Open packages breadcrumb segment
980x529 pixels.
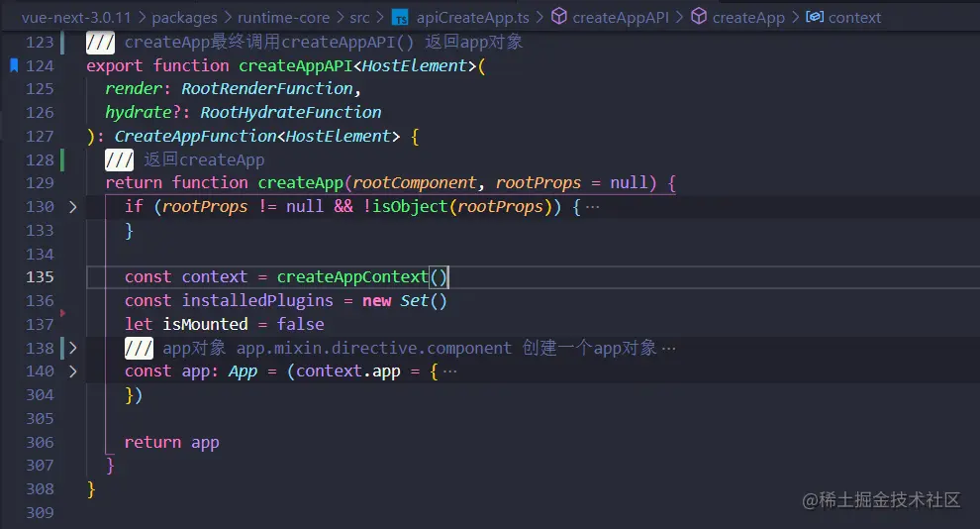(x=184, y=18)
